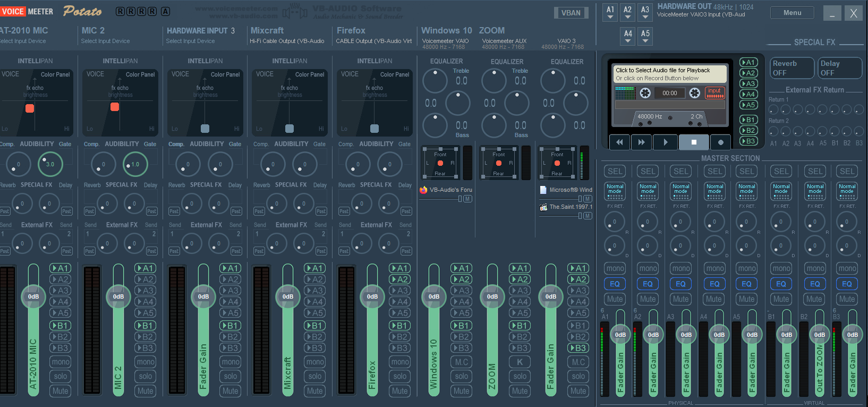Screen dimensions: 868x407
Task: Rewind the cassette recorder
Action: (619, 142)
